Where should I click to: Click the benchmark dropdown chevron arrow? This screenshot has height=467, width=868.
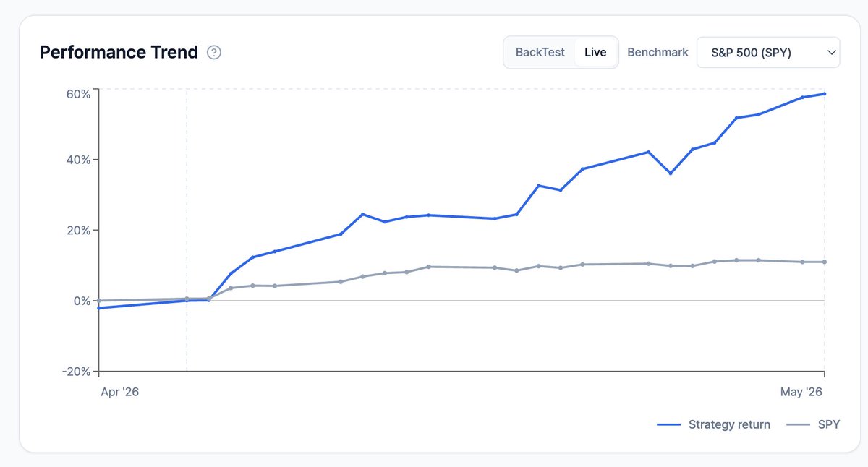pos(831,53)
